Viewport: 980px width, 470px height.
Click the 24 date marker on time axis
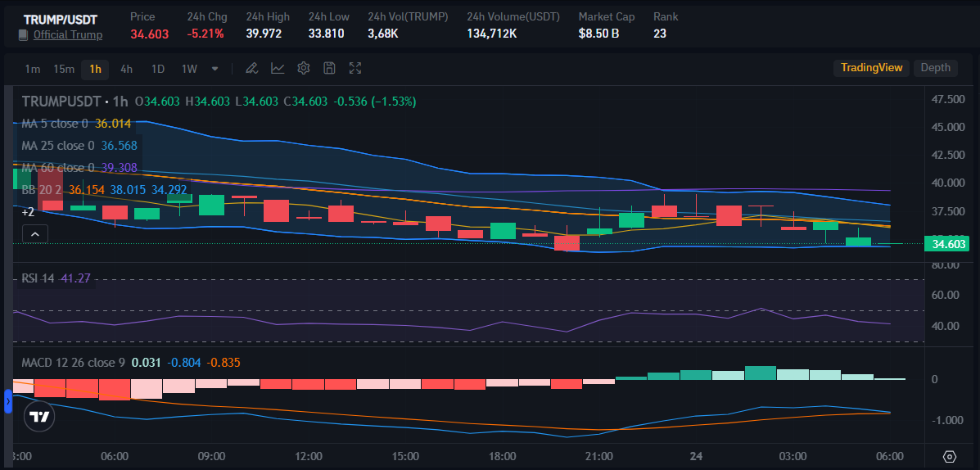click(696, 455)
